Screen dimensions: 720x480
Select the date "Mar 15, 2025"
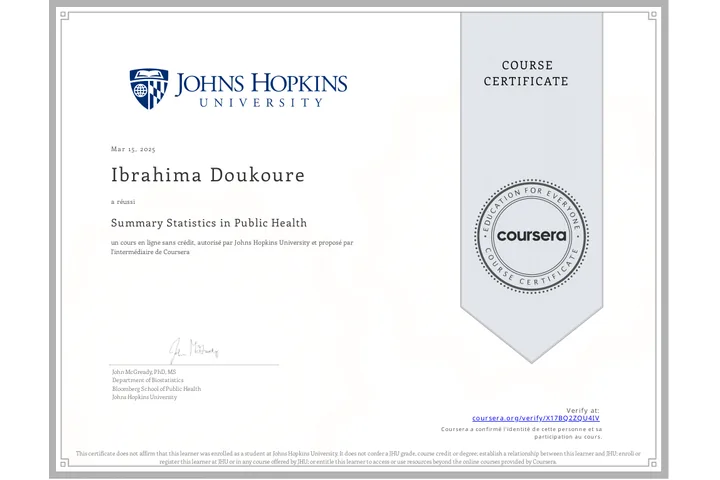click(x=133, y=149)
